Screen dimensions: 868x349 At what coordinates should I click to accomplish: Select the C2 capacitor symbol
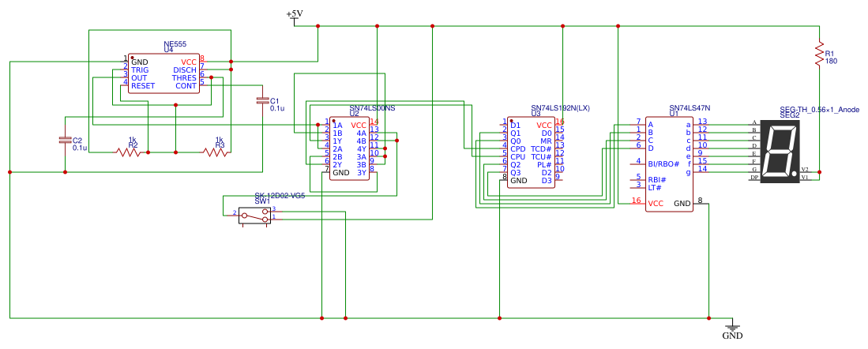click(x=64, y=140)
